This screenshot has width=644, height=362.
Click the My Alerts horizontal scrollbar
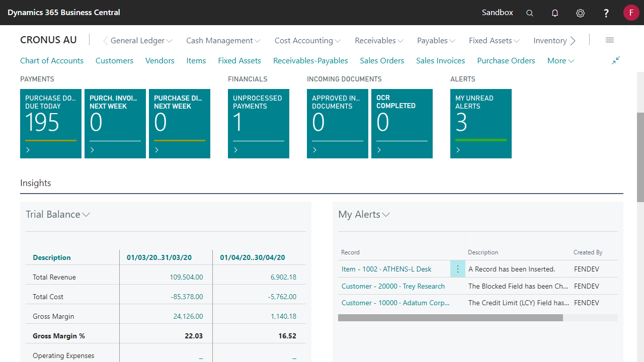(x=450, y=318)
